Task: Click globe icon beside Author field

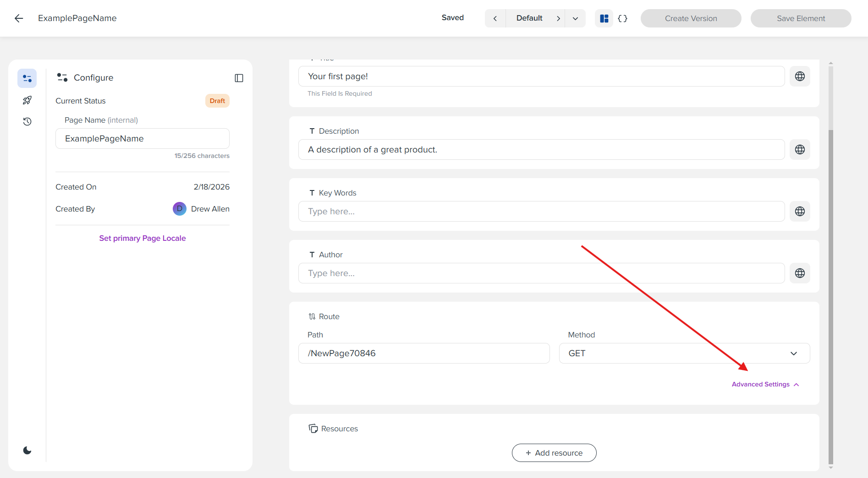Action: coord(800,273)
